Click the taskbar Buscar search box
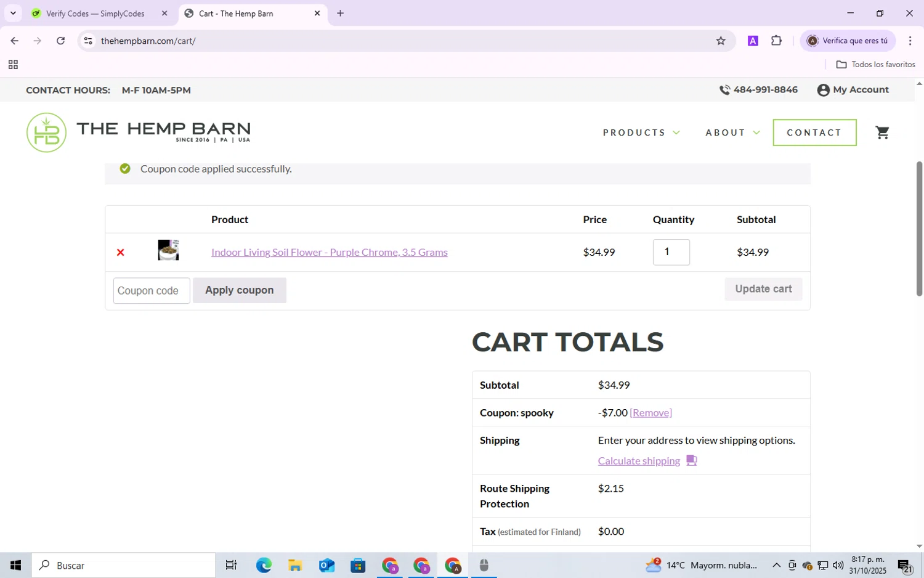 (123, 565)
